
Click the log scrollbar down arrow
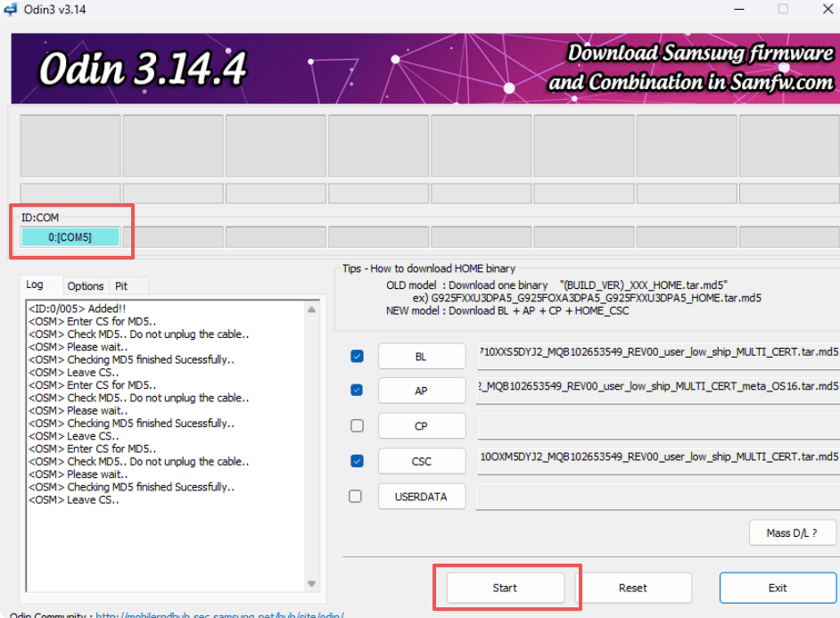(x=312, y=584)
